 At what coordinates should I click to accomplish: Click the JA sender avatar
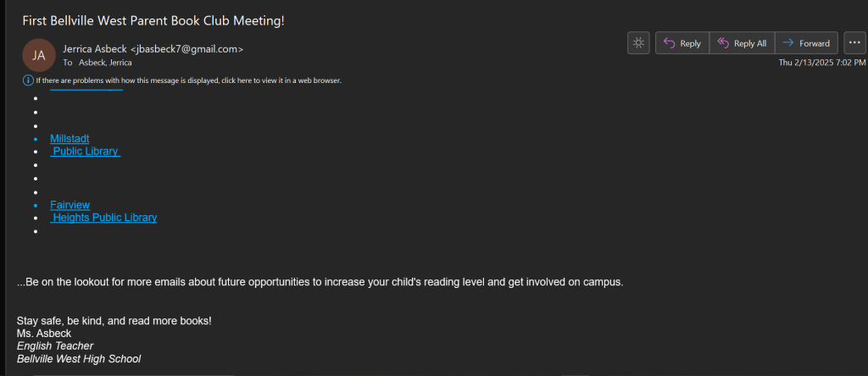39,55
